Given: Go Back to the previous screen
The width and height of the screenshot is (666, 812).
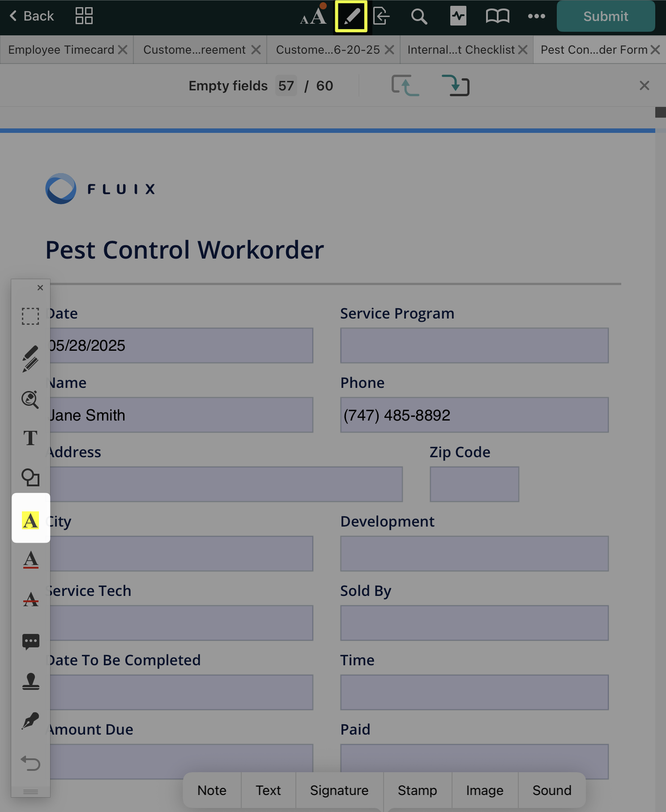Looking at the screenshot, I should point(31,17).
